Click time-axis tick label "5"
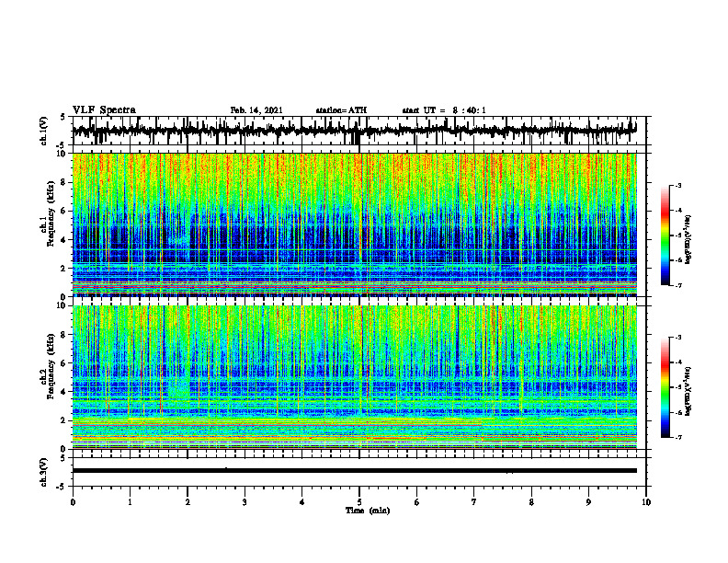 pos(359,502)
